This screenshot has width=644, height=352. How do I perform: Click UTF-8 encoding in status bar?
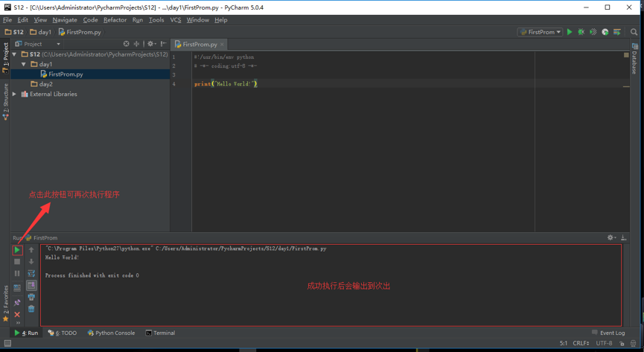[604, 343]
